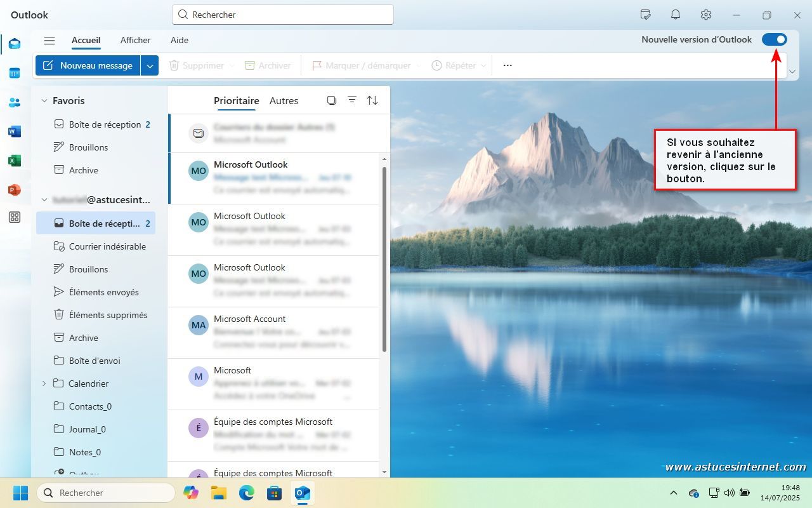
Task: Open the Courriers du dossier Autres banner
Action: click(x=279, y=133)
